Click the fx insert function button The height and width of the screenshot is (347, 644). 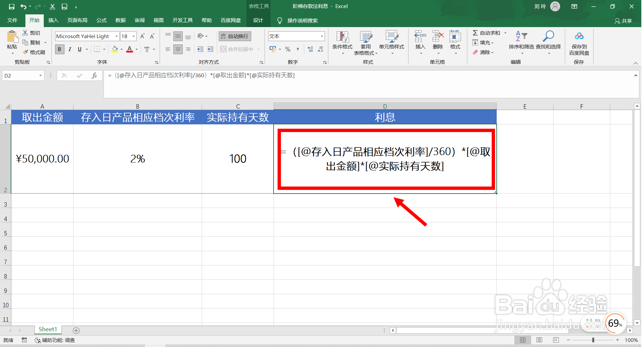tap(94, 76)
